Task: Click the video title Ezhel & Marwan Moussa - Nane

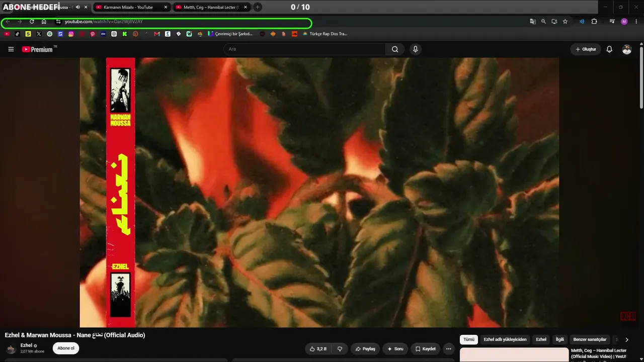Action: click(x=75, y=335)
